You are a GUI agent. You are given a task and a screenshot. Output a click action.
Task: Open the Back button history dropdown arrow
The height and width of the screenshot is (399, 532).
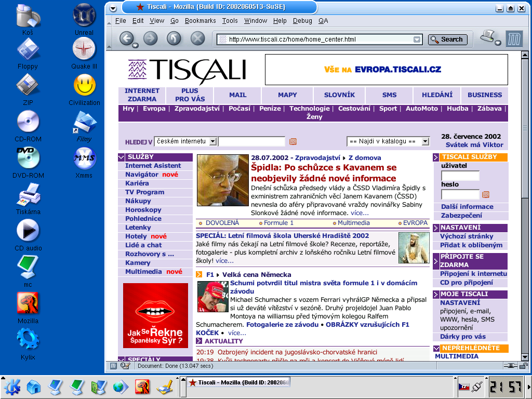(x=135, y=45)
